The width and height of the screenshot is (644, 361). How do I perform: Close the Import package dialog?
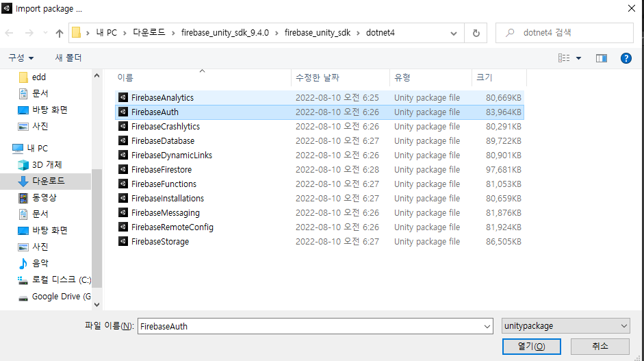632,8
